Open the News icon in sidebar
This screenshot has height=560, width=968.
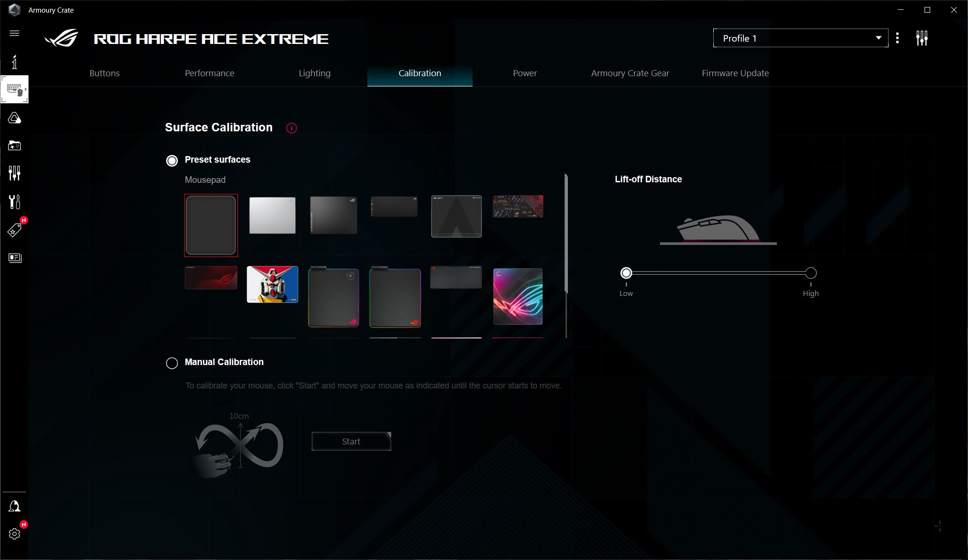15,258
